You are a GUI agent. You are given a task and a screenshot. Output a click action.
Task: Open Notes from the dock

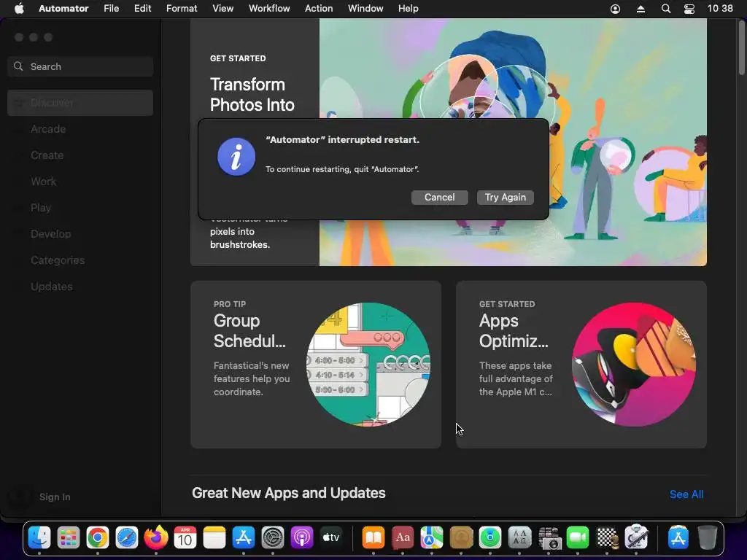(x=214, y=537)
